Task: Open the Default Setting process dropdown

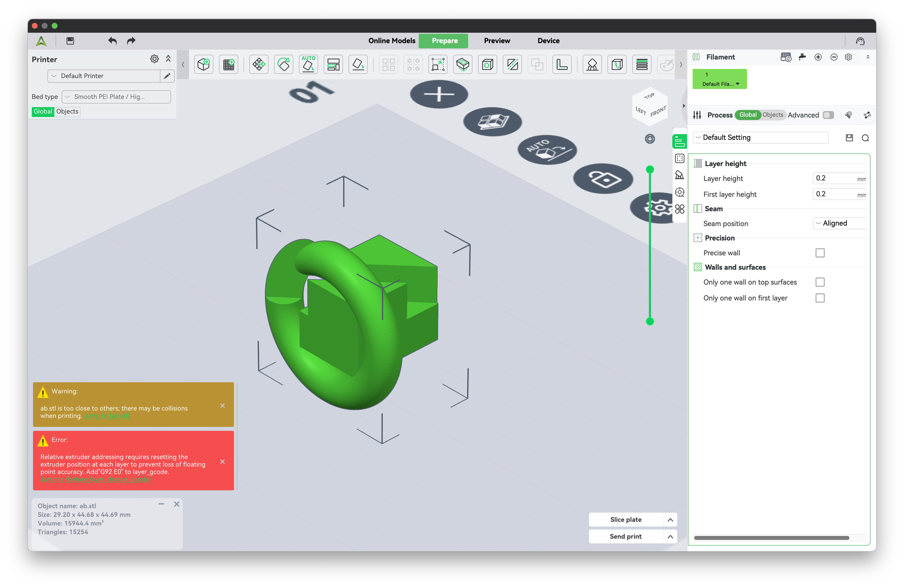Action: pos(760,137)
